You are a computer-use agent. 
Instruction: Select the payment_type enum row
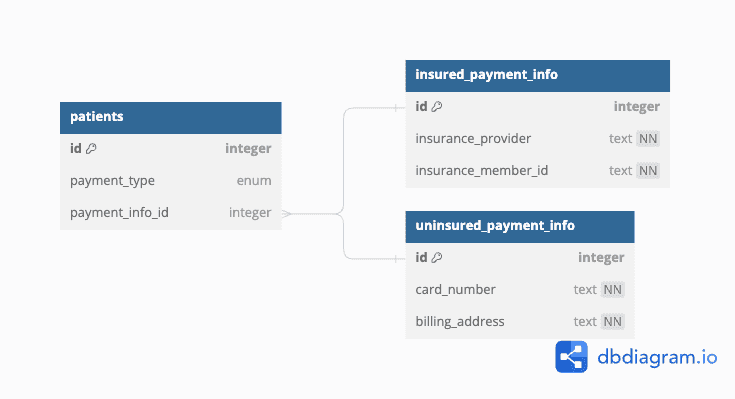coord(171,181)
